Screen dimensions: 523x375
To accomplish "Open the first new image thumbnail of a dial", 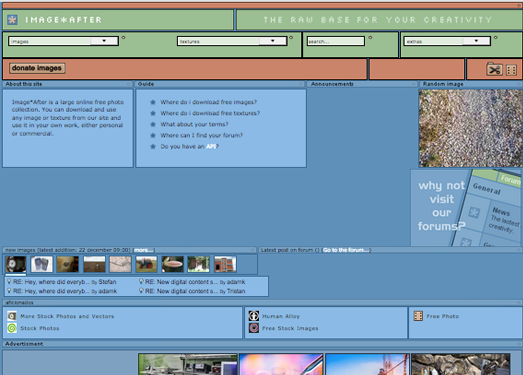I will tap(16, 264).
